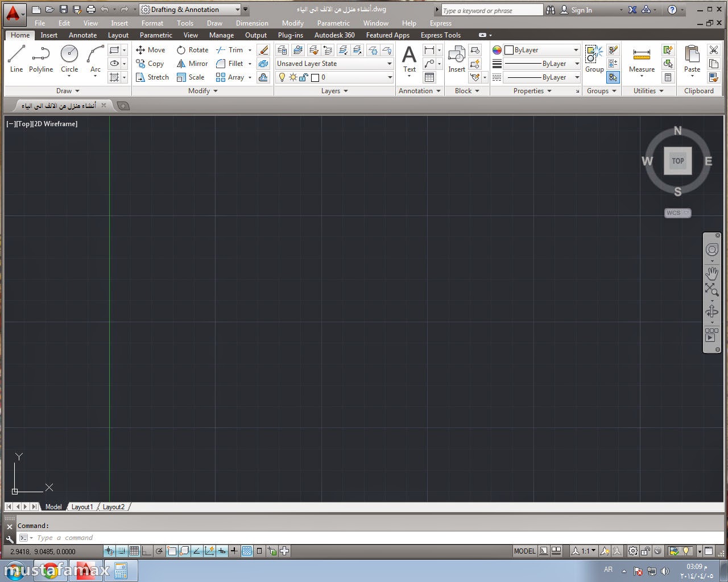
Task: Open the Format menu
Action: tap(152, 23)
